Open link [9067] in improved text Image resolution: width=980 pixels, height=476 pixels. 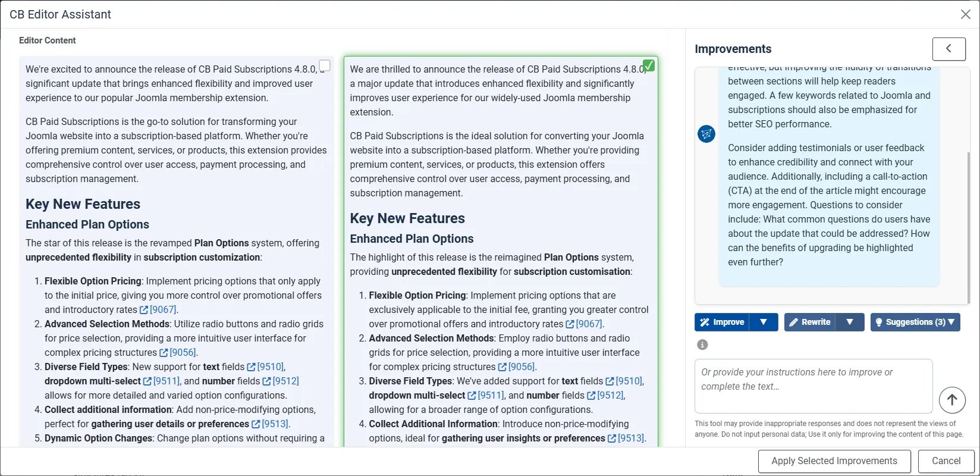tap(585, 324)
